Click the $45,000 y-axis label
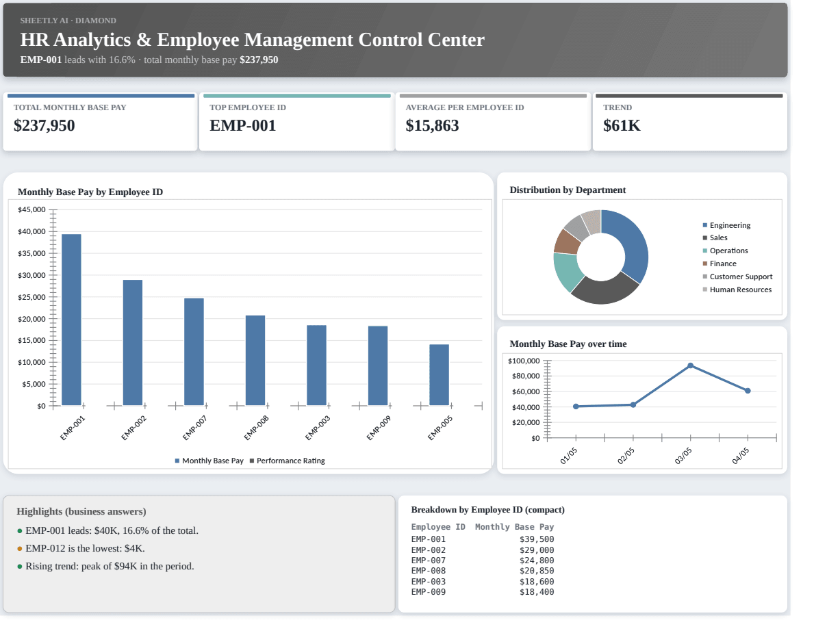The height and width of the screenshot is (631, 840). tap(31, 209)
